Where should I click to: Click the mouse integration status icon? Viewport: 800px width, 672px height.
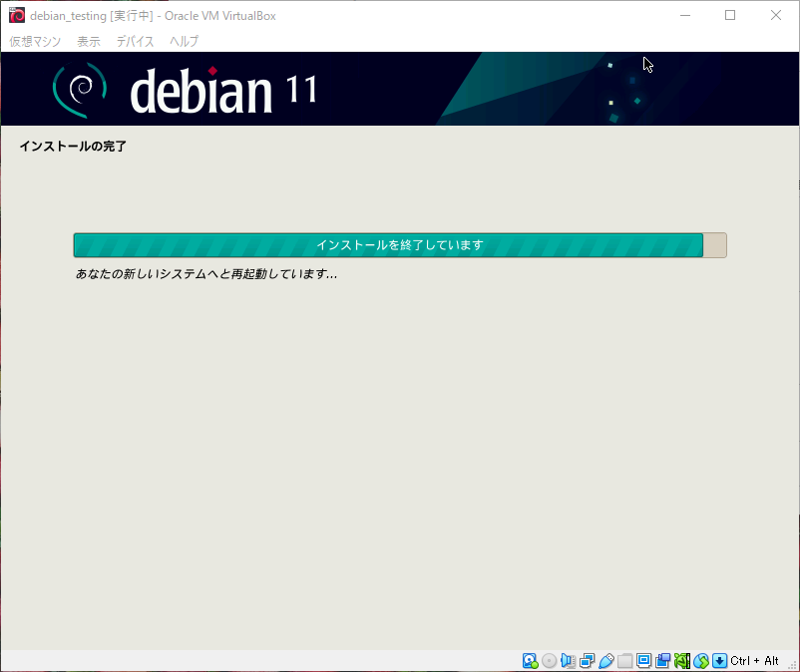(x=700, y=661)
